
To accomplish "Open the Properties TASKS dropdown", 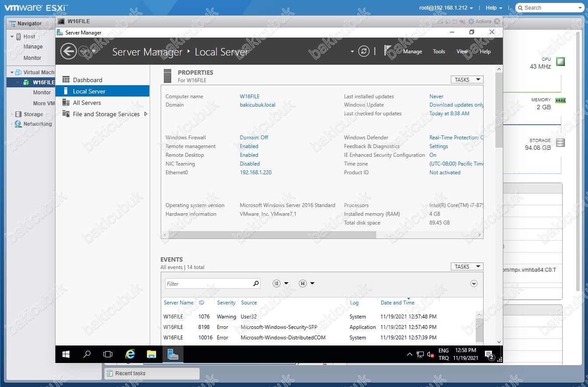I will [x=467, y=79].
